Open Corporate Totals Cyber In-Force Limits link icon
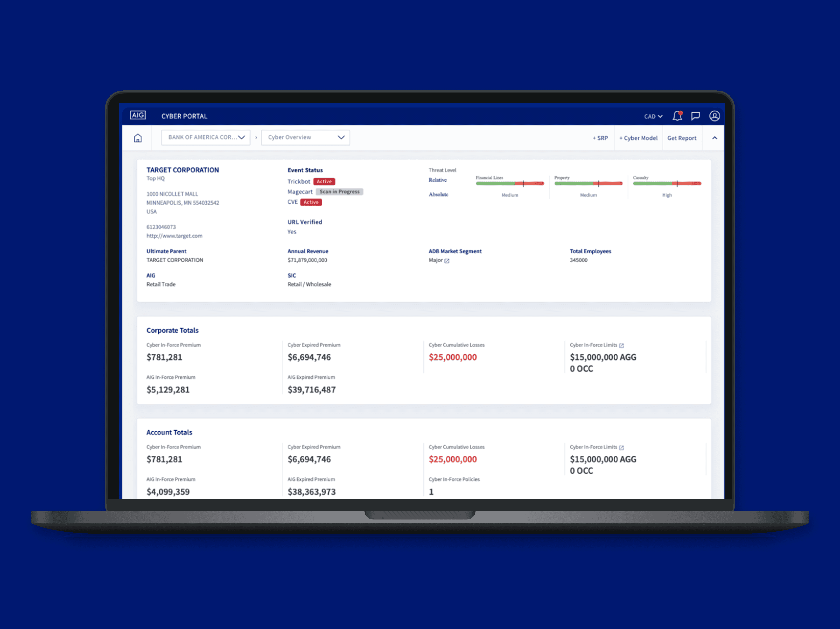Viewport: 840px width, 629px height. (621, 345)
